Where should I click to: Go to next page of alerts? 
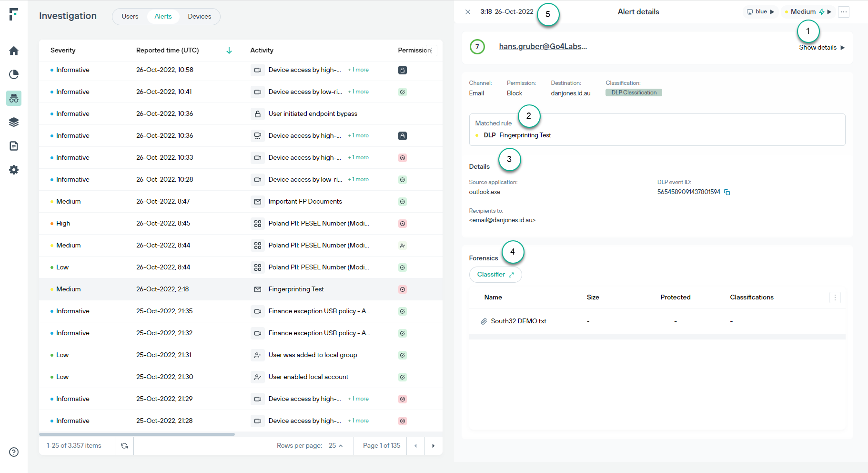(433, 446)
